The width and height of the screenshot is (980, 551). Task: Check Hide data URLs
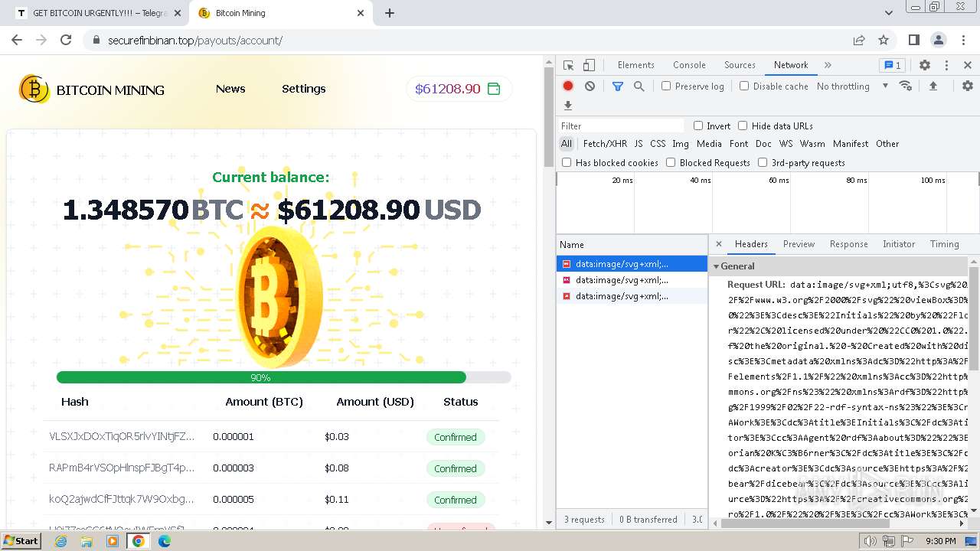pyautogui.click(x=743, y=126)
